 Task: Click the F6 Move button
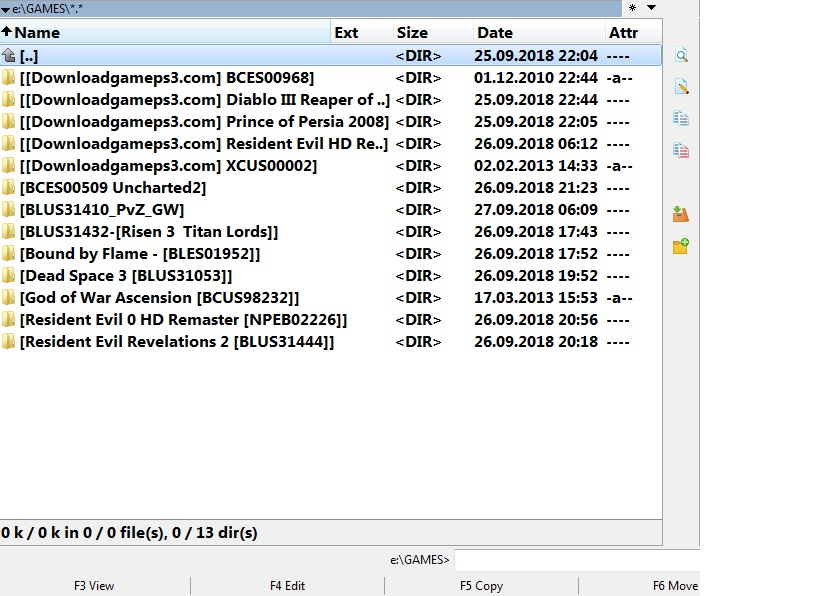click(x=675, y=586)
